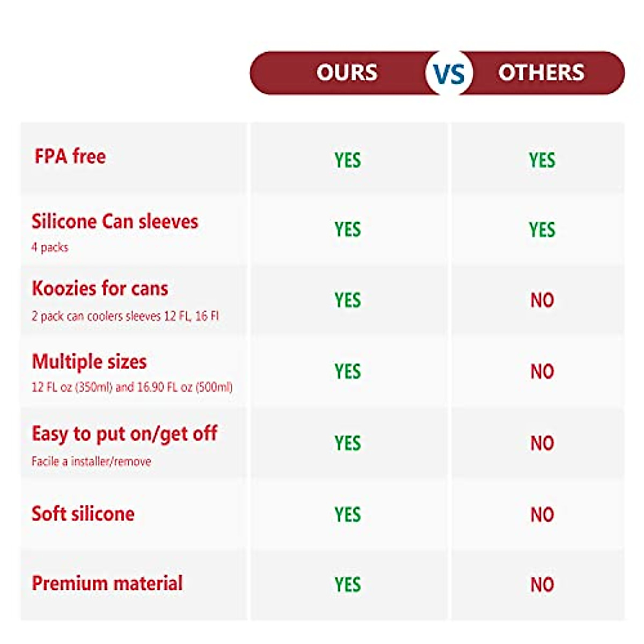Click OTHERS' NO in the Premium material row
Image resolution: width=644 pixels, height=644 pixels.
tap(542, 584)
